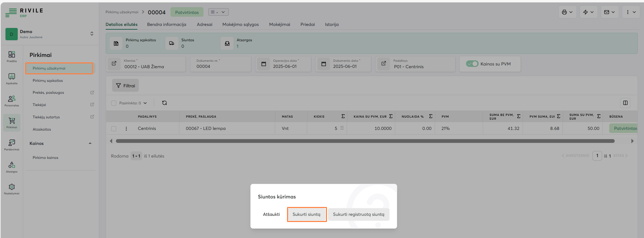Click the row three-dot menu for Centrinis
644x238 pixels.
point(126,129)
